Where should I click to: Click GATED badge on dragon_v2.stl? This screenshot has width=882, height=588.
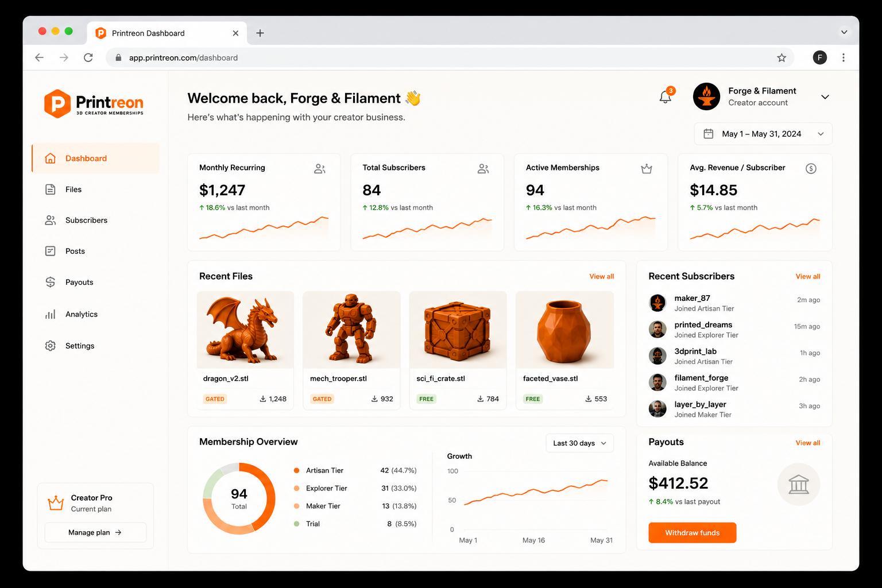point(215,399)
